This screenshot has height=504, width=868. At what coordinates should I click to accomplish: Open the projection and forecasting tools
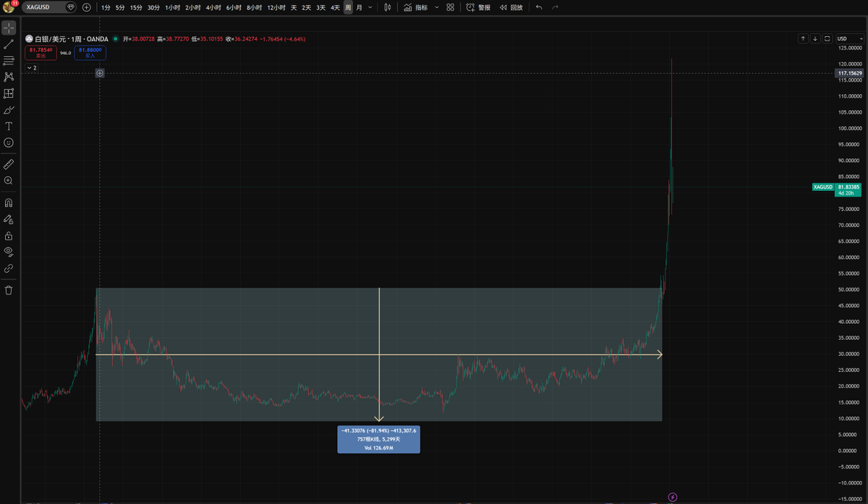pos(9,93)
